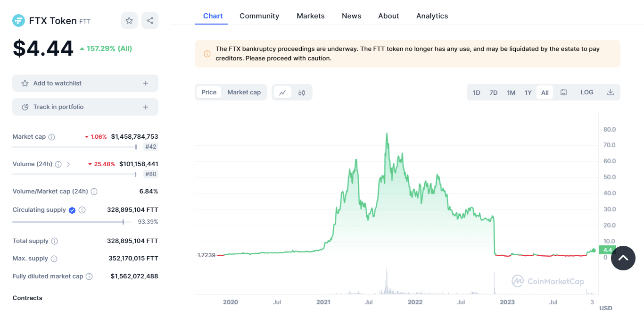Click the info icon next to Circulating supply

click(x=82, y=210)
